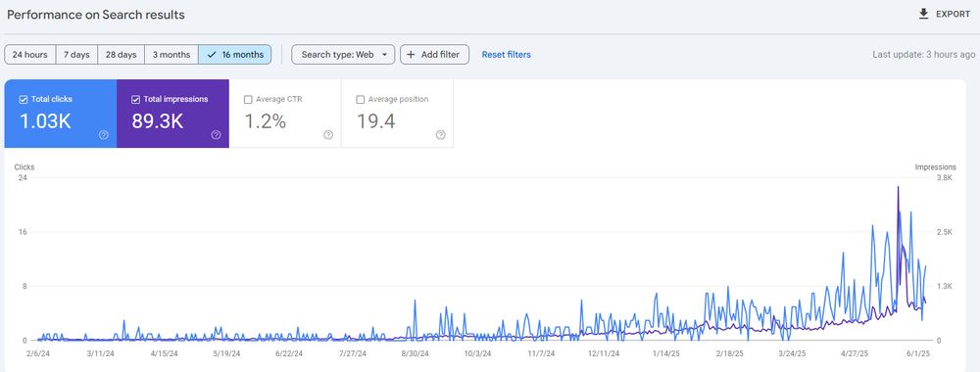
Task: Open help icon on Total clicks card
Action: coord(104,135)
